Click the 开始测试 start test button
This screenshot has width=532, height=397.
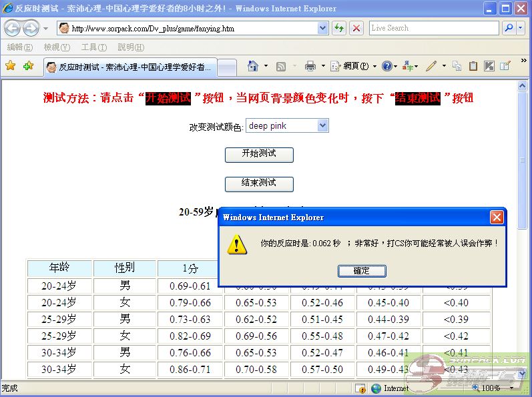(258, 153)
